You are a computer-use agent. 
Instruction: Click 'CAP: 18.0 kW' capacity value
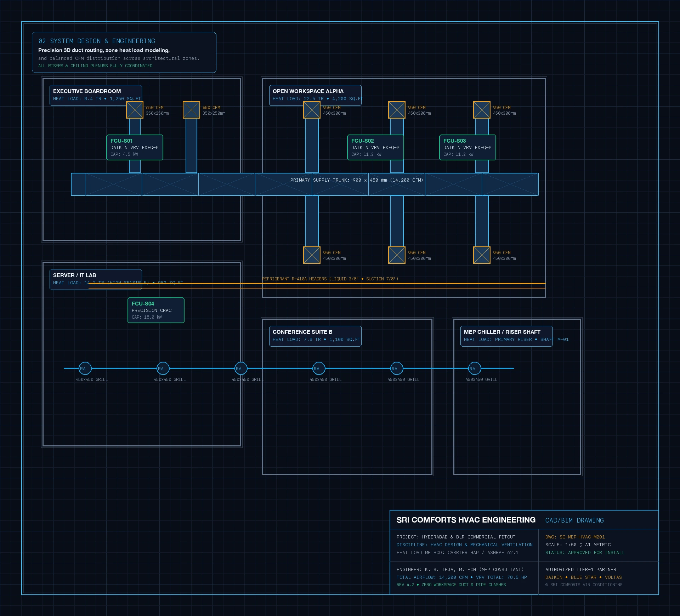(147, 317)
